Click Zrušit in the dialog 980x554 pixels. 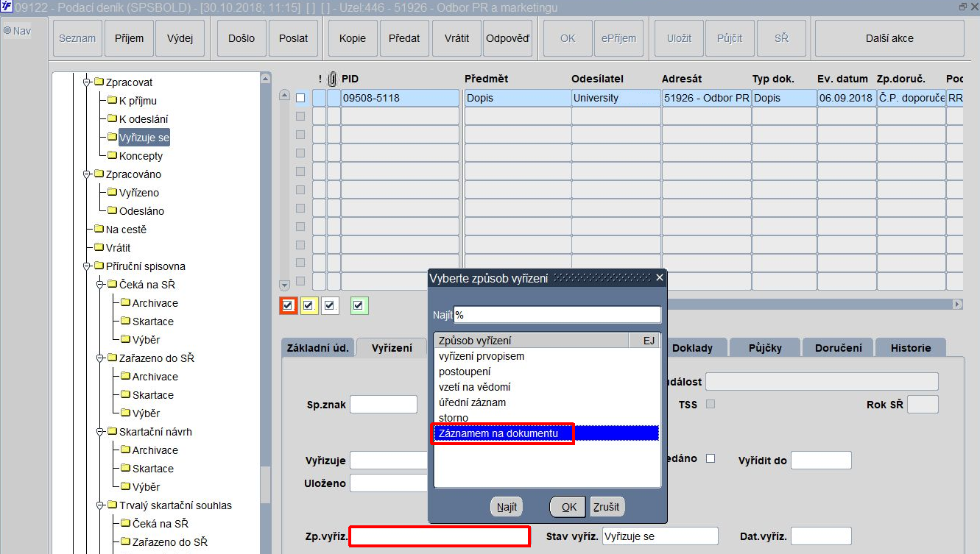pyautogui.click(x=607, y=507)
